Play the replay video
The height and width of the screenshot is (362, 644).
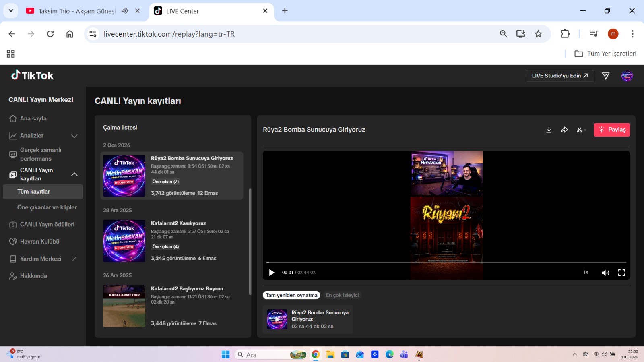(272, 273)
